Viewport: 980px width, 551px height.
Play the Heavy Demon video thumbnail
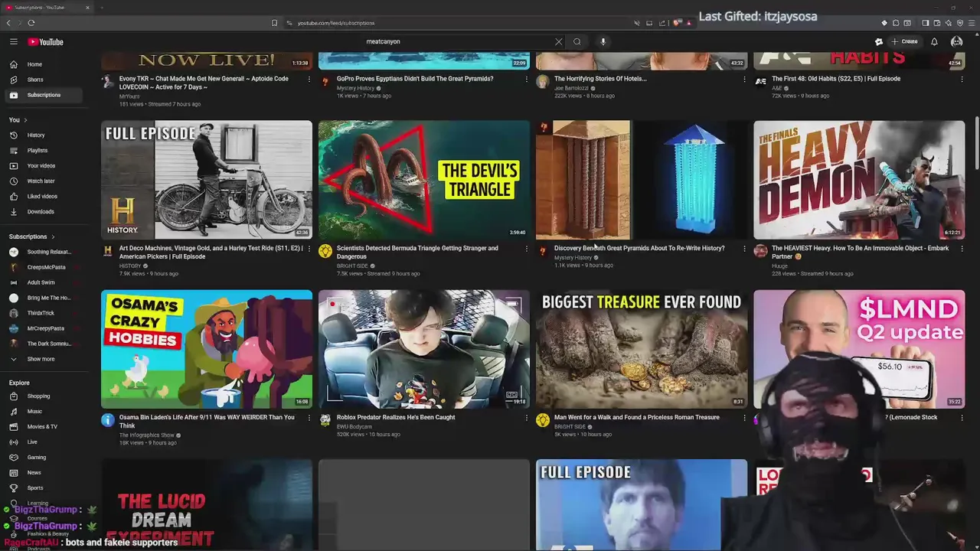click(x=859, y=180)
